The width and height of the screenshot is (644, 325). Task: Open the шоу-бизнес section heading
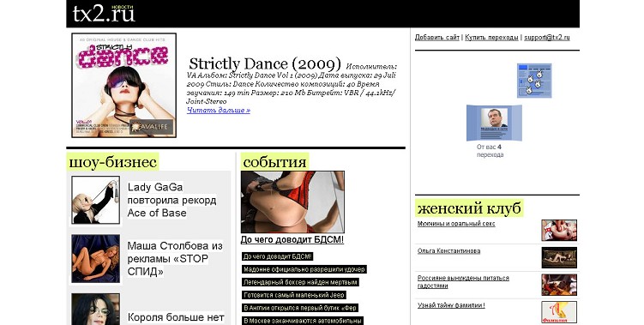[112, 161]
